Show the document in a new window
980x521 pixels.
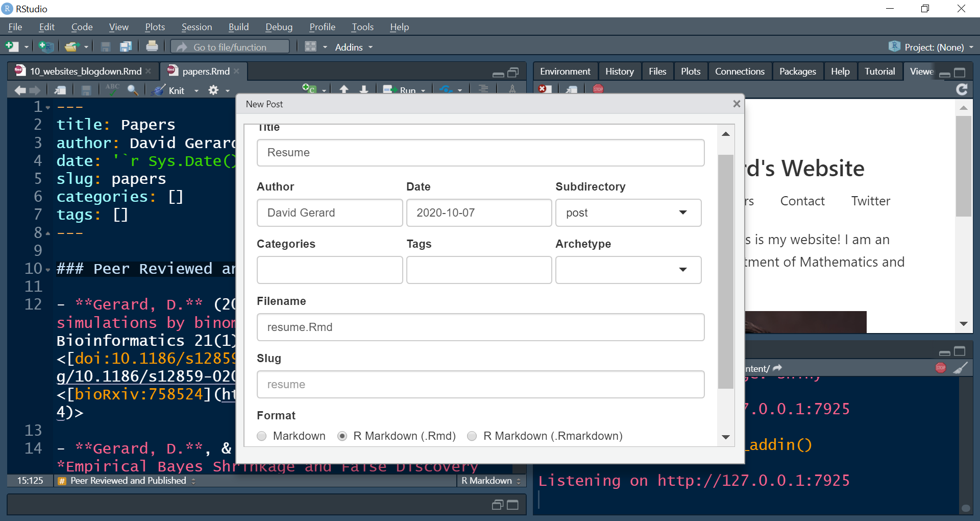coord(60,90)
